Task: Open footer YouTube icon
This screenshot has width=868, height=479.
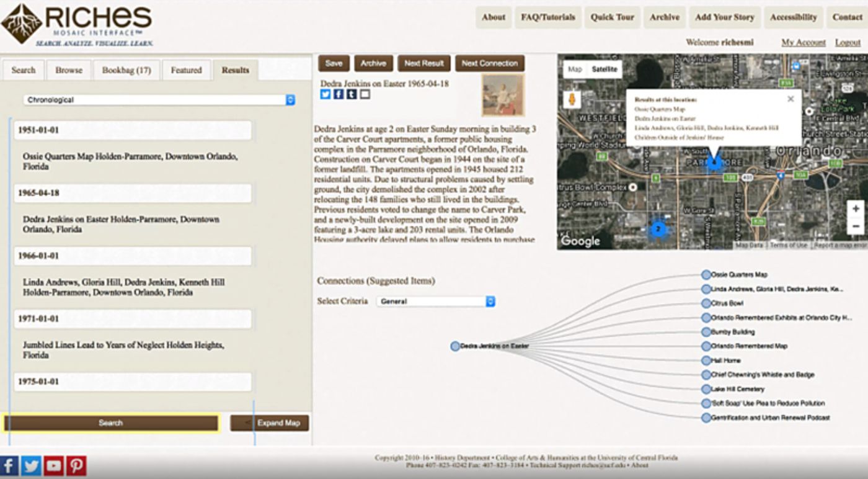Action: pyautogui.click(x=53, y=465)
